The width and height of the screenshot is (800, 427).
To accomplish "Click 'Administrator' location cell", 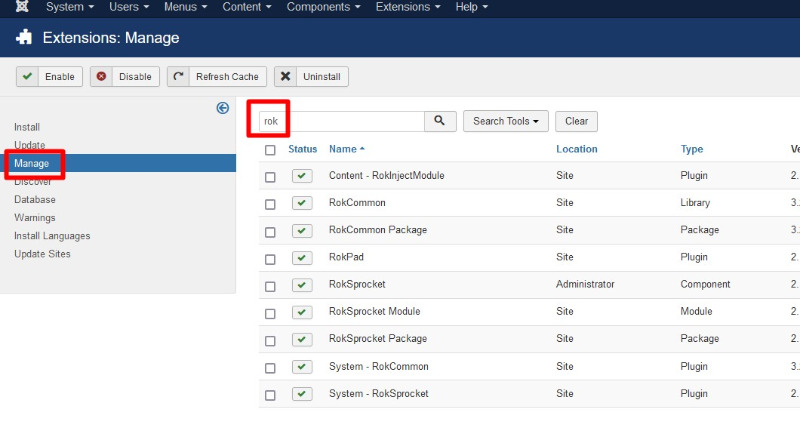I will point(585,284).
